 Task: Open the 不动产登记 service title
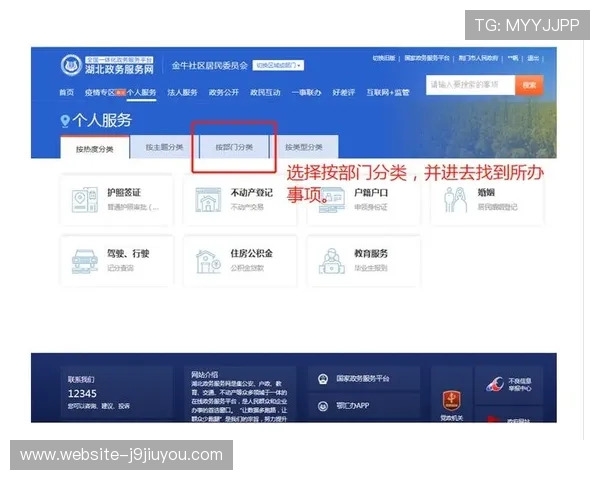click(252, 193)
